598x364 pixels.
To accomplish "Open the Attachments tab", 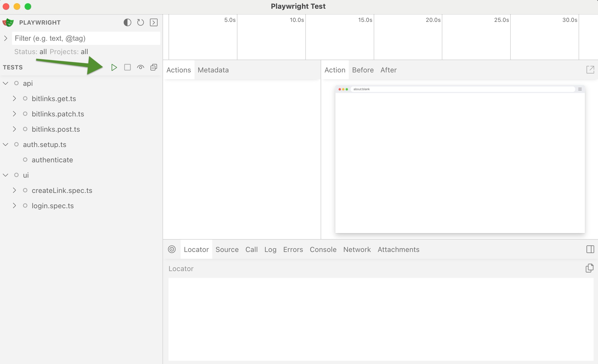I will [x=398, y=249].
